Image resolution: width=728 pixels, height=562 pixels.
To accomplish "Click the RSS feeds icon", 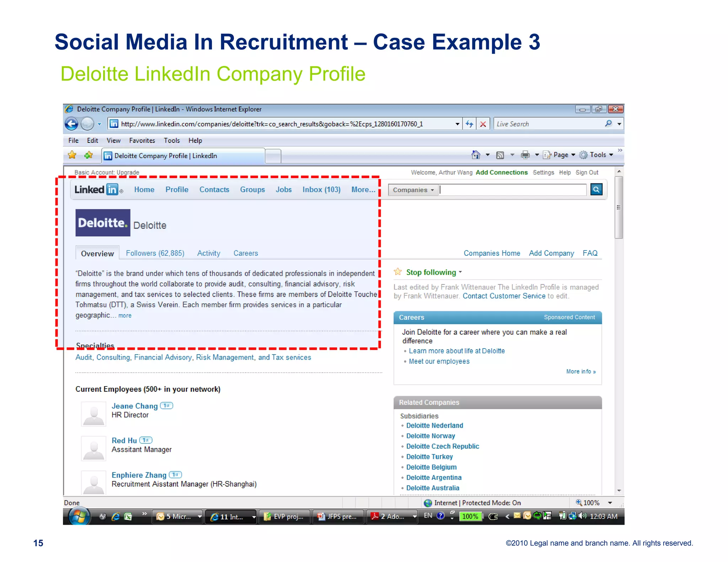I will click(500, 155).
